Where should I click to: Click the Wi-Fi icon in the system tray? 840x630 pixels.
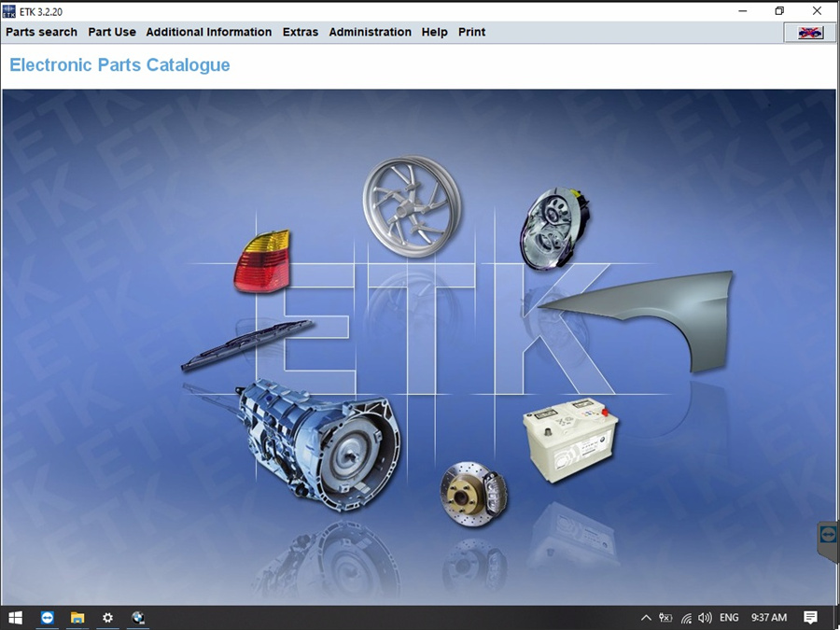(x=686, y=618)
